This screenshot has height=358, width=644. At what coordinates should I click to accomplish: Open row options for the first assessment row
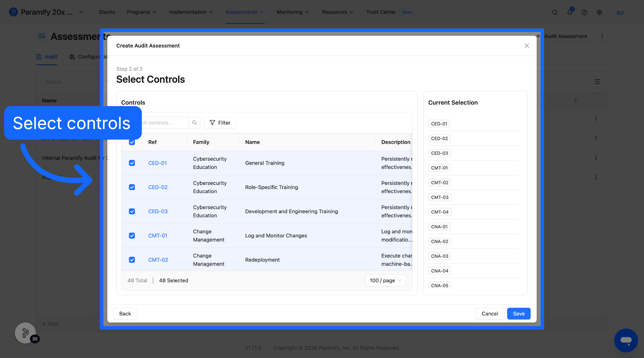coord(596,118)
